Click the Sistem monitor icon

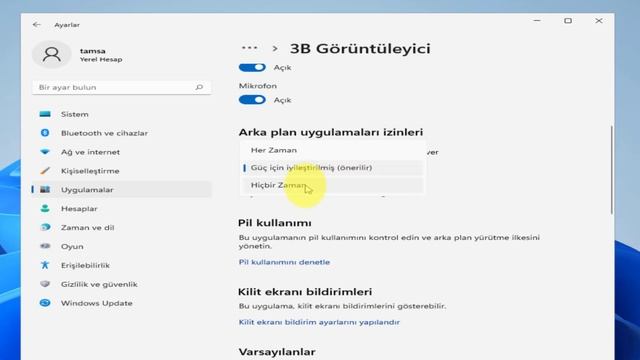[45, 114]
